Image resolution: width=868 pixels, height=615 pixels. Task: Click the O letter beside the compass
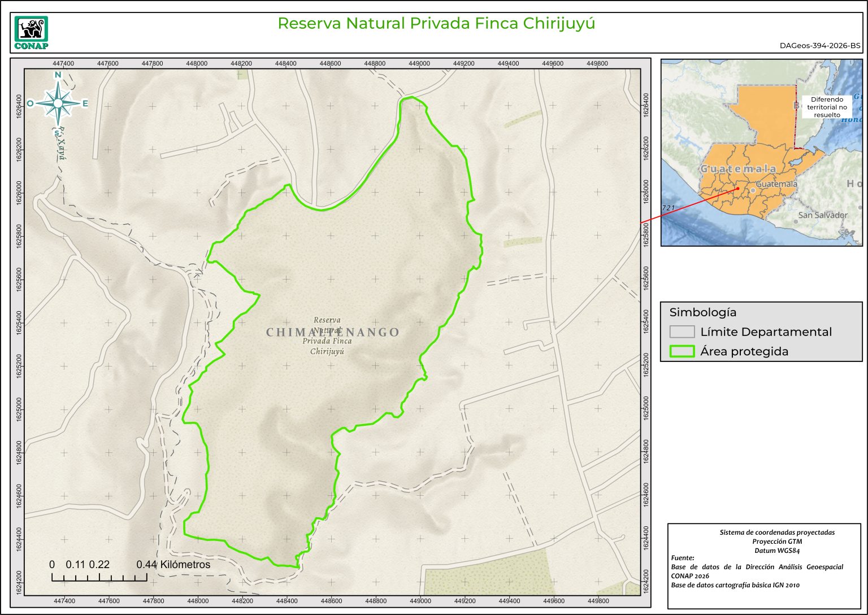(30, 103)
